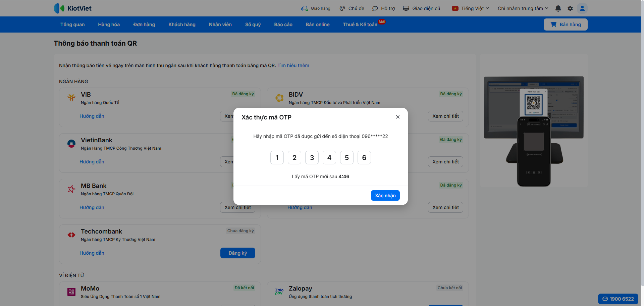Click the MoMo Đã kết nối status

(244, 288)
